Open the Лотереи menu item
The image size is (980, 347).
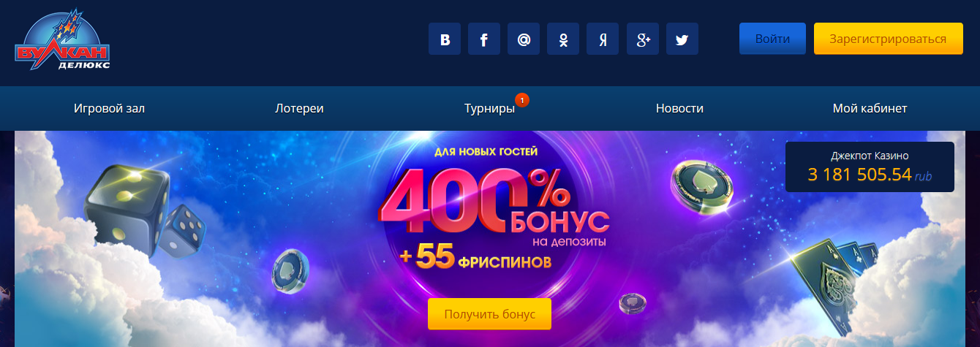tap(299, 108)
